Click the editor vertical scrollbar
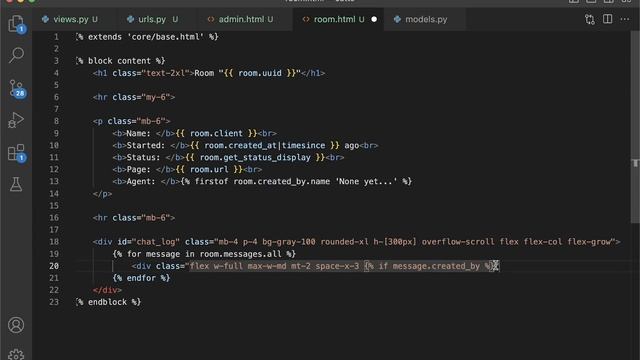 pyautogui.click(x=635, y=127)
